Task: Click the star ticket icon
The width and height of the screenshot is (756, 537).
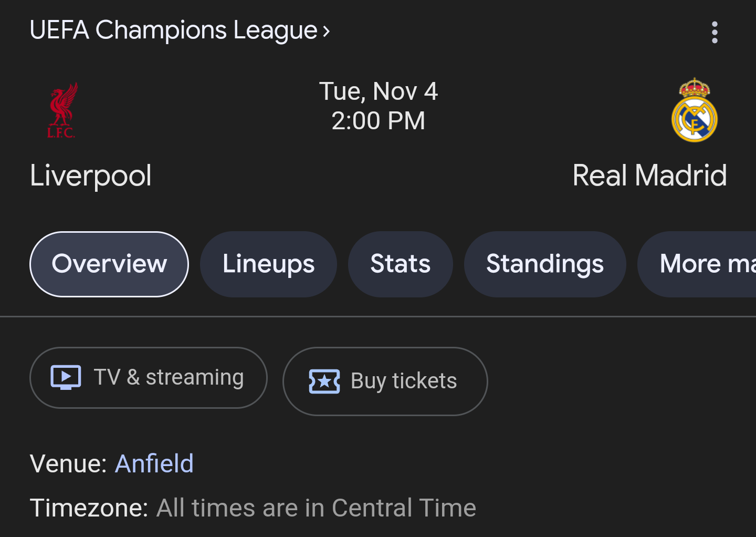Action: [x=324, y=381]
